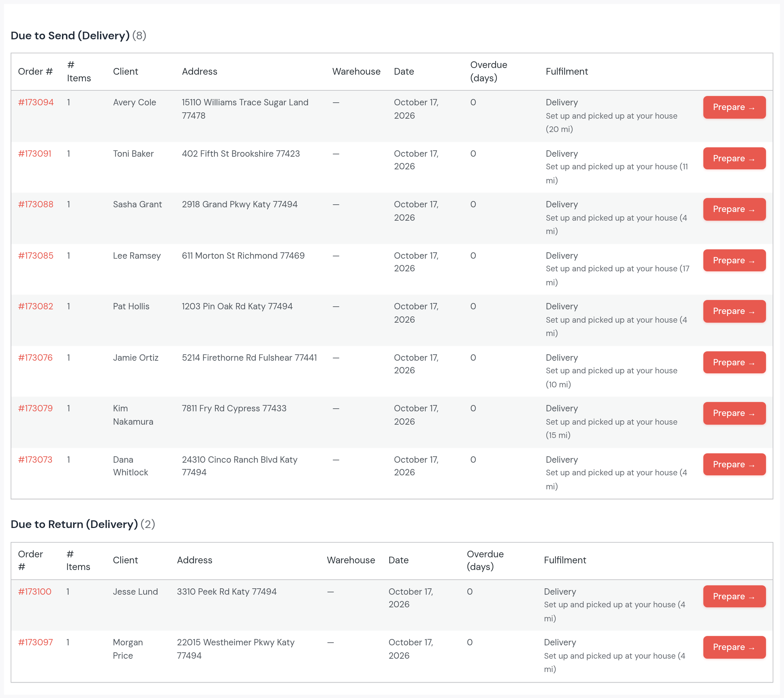This screenshot has height=698, width=784.
Task: Select address 2918 Grand Pkwy Katy 77494
Action: (240, 204)
